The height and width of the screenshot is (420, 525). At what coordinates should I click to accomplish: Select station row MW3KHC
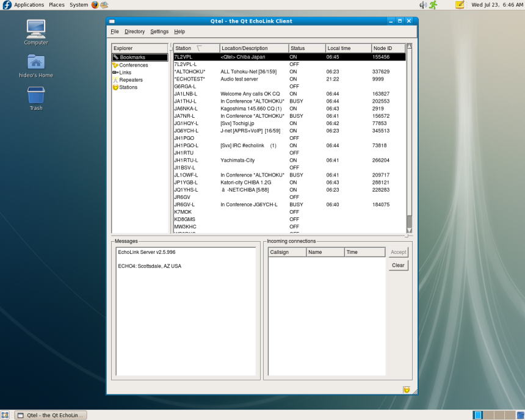(289, 226)
